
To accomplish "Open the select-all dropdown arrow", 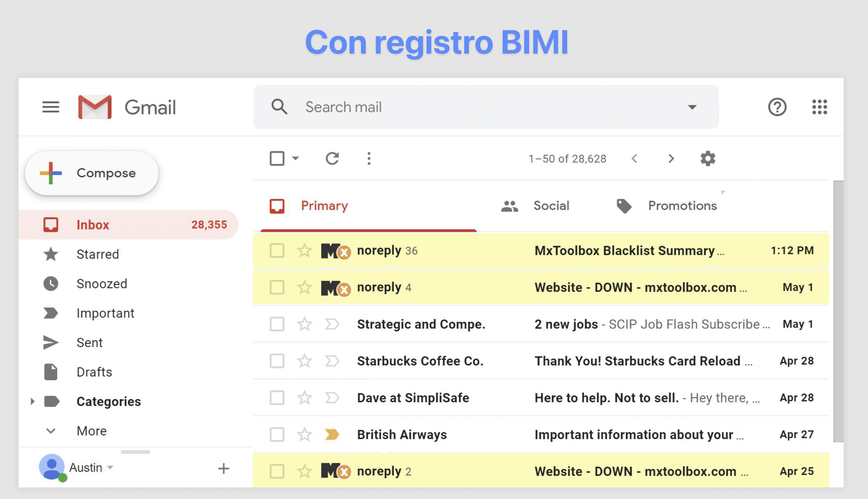I will (x=295, y=158).
